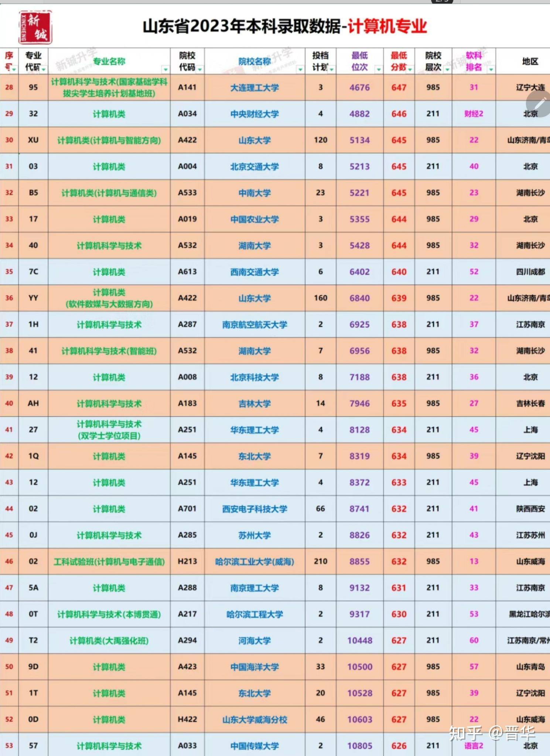The height and width of the screenshot is (756, 550).
Task: Select cell 北京交通大学
Action: pos(254,167)
